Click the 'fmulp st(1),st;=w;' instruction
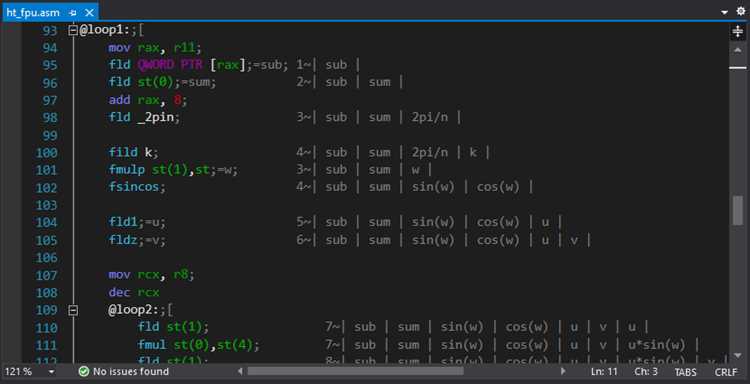750x384 pixels. (x=173, y=170)
